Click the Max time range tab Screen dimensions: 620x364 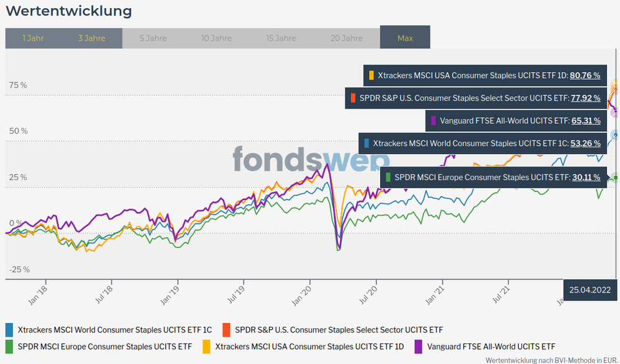405,38
